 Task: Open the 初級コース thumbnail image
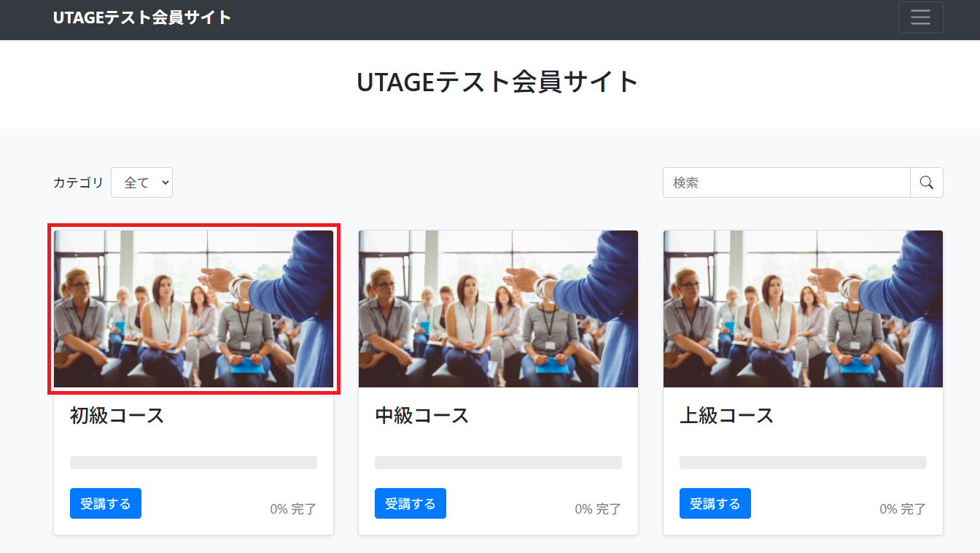click(x=193, y=309)
